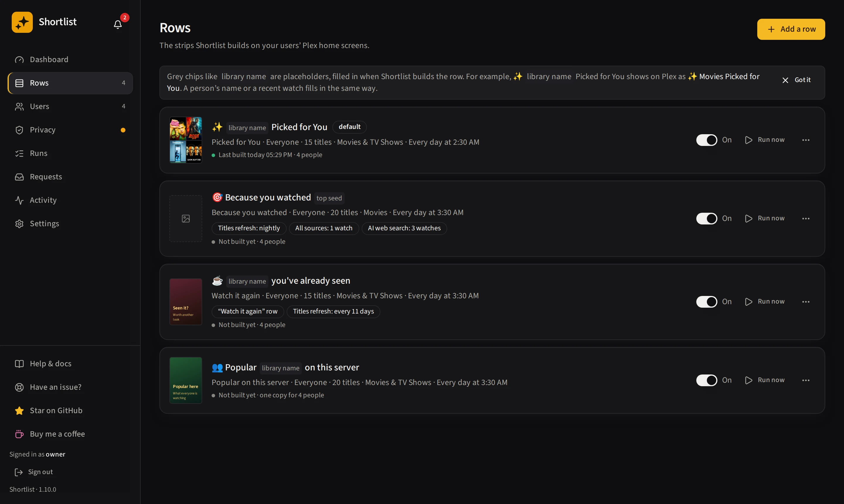This screenshot has height=504, width=844.
Task: Switch off the Popular on this server row
Action: [707, 380]
